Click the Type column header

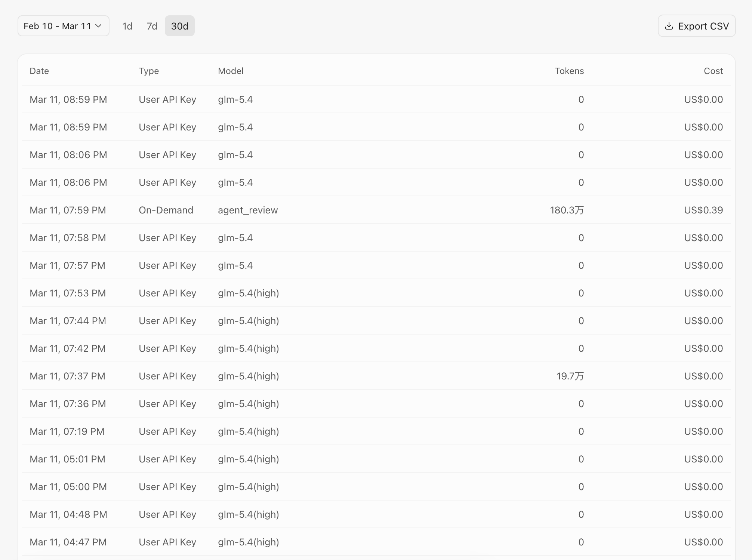pyautogui.click(x=149, y=71)
